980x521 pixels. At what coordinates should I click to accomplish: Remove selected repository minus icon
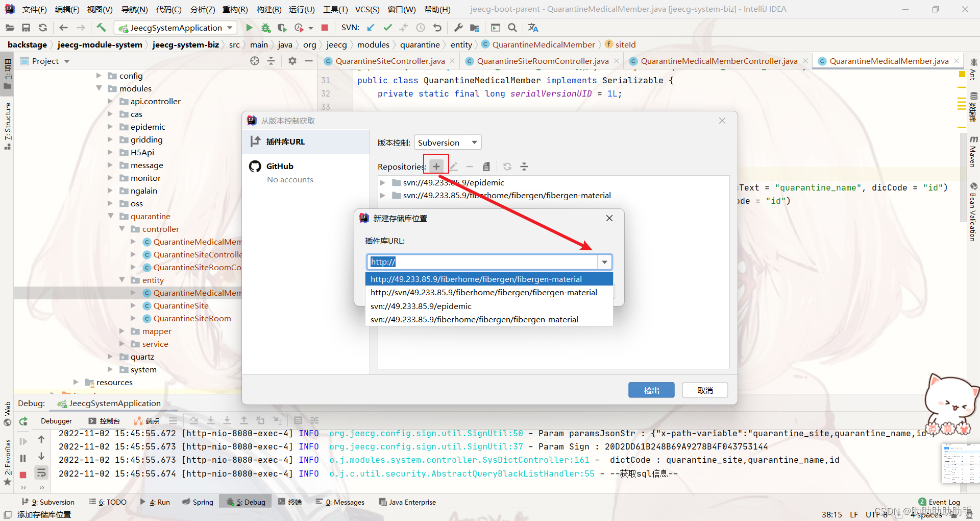pyautogui.click(x=470, y=167)
